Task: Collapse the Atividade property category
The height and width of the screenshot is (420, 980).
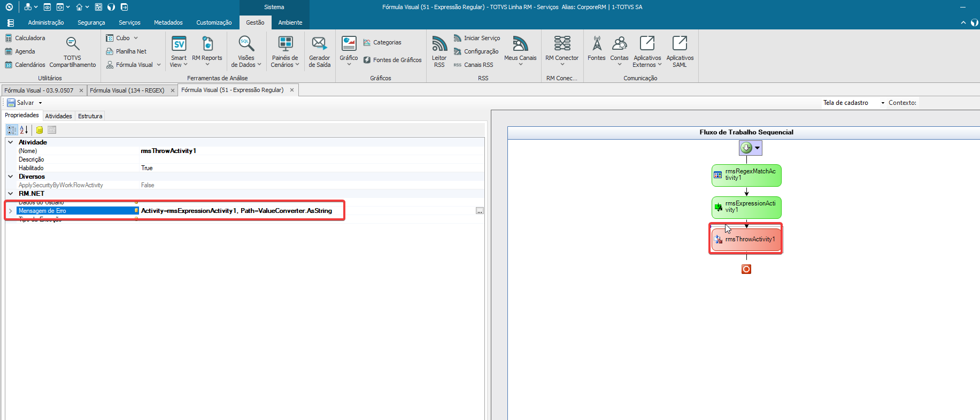Action: 10,142
